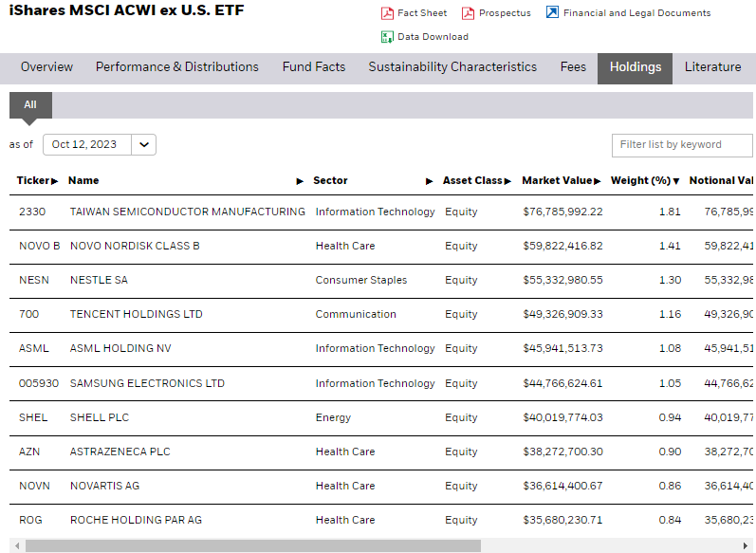
Task: Sort by Asset Class column arrow
Action: pyautogui.click(x=507, y=181)
